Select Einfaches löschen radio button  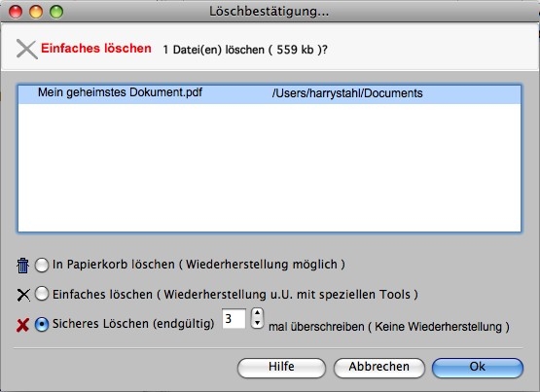tap(42, 294)
